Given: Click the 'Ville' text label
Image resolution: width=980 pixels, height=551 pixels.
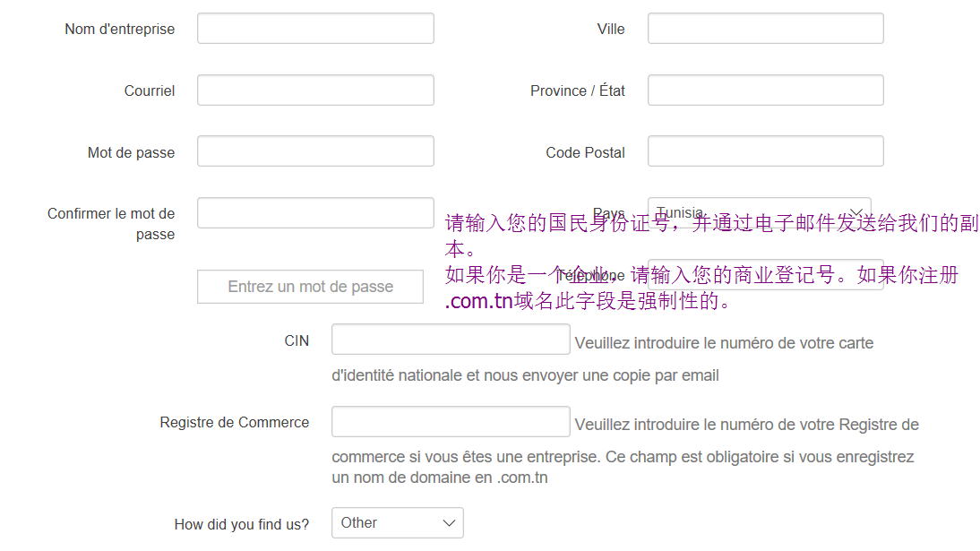Looking at the screenshot, I should tap(611, 30).
